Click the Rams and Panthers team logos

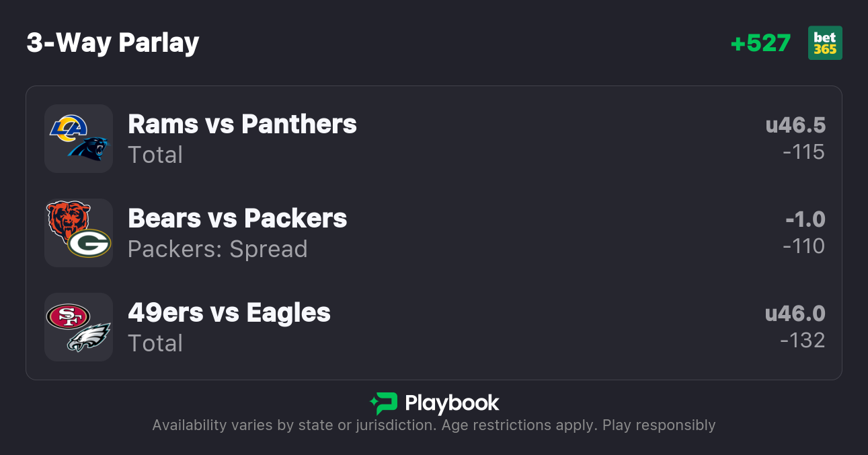pyautogui.click(x=79, y=139)
